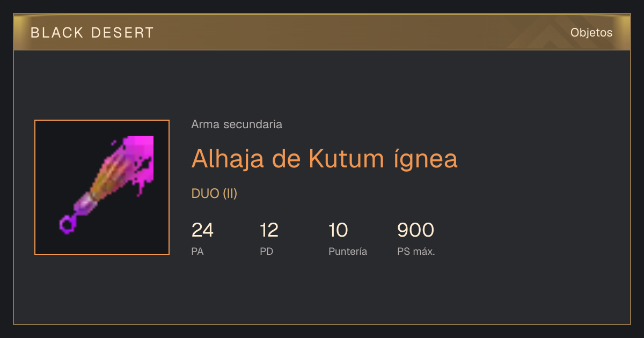
Task: Click the PA stat label
Action: [197, 252]
